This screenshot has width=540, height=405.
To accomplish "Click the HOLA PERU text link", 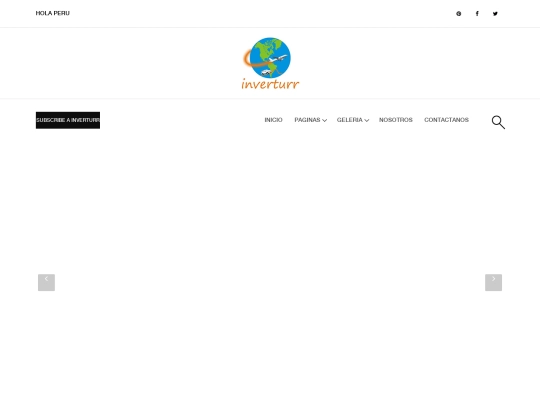I will 53,13.
